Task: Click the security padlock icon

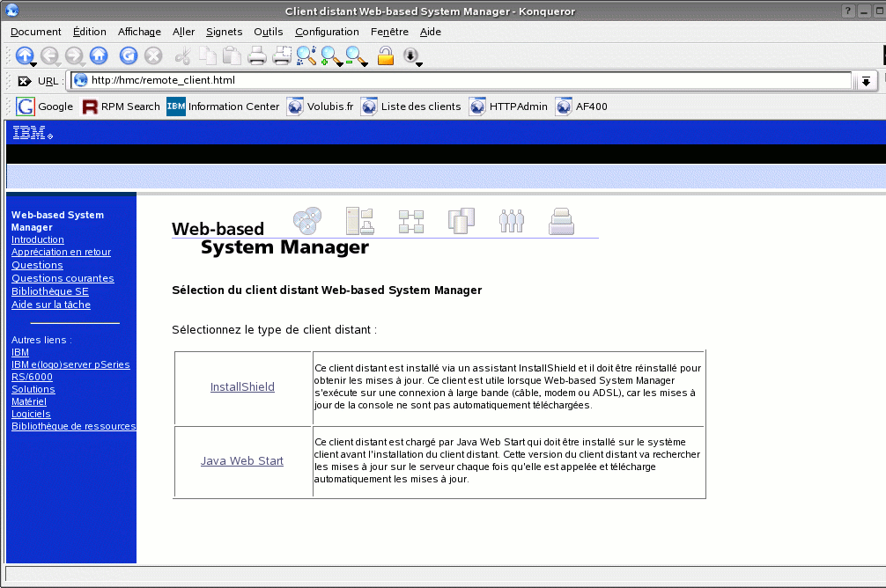Action: click(386, 55)
